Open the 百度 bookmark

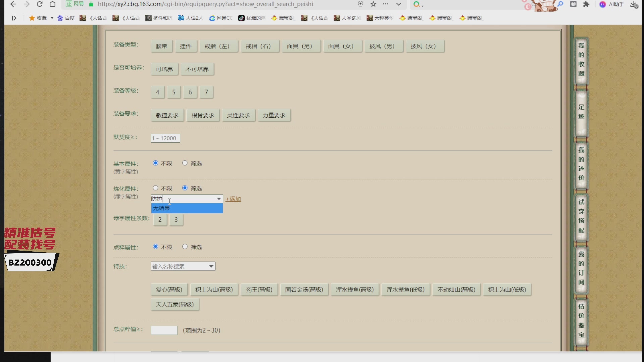66,18
